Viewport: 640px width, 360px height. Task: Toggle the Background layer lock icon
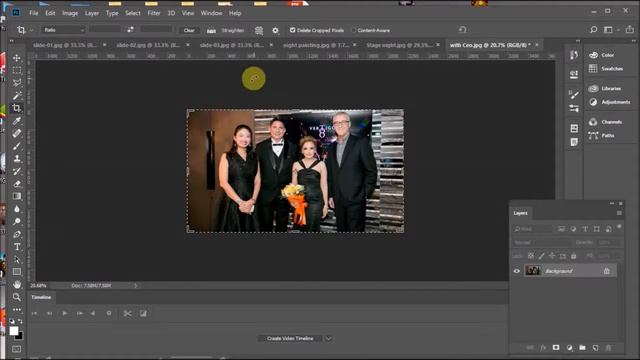(607, 271)
